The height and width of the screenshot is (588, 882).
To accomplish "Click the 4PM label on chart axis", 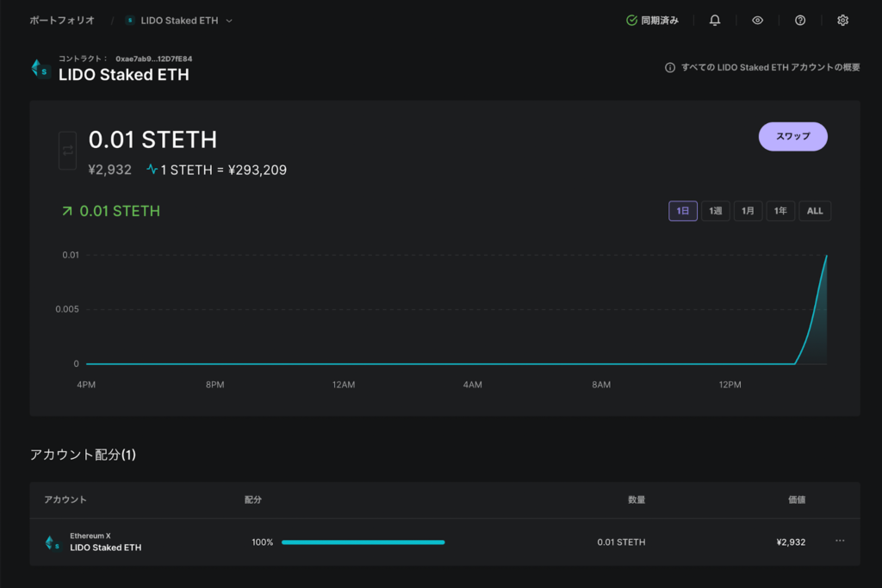I will [x=86, y=385].
